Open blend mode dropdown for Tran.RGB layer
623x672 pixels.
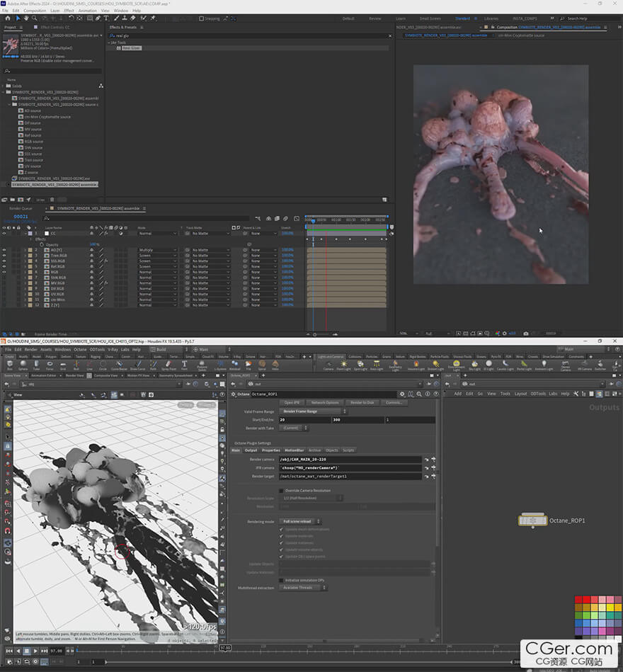coord(157,256)
